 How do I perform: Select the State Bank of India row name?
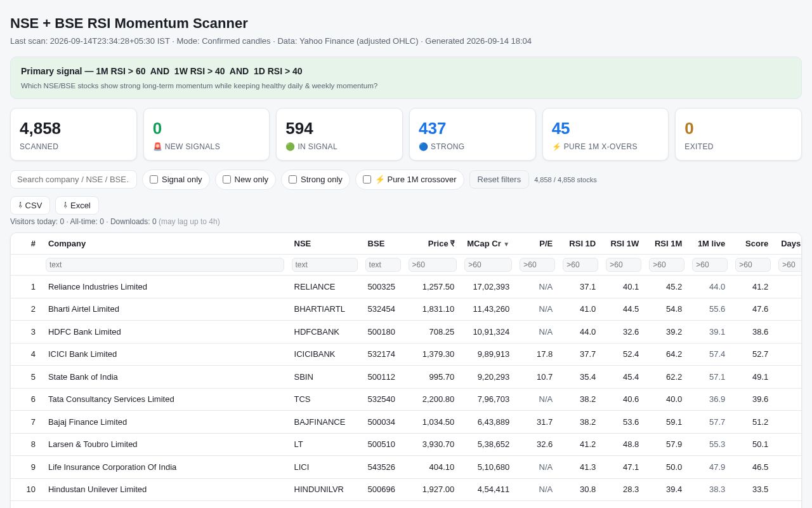[83, 377]
